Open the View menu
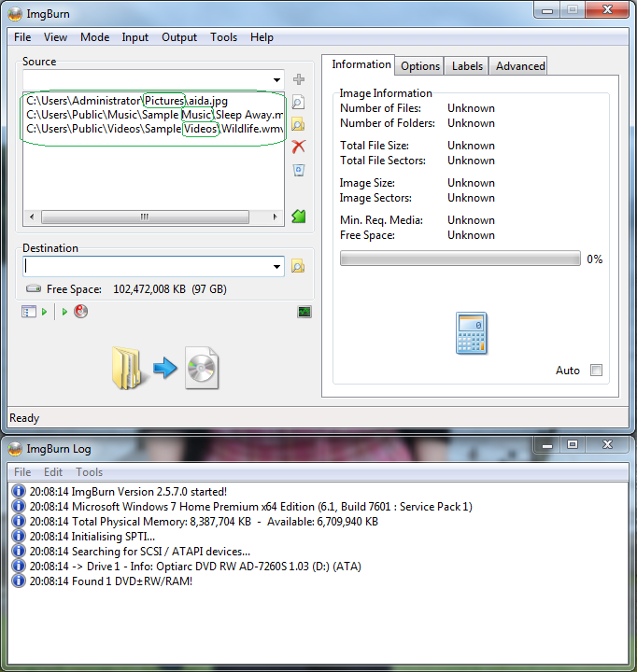 (x=55, y=37)
